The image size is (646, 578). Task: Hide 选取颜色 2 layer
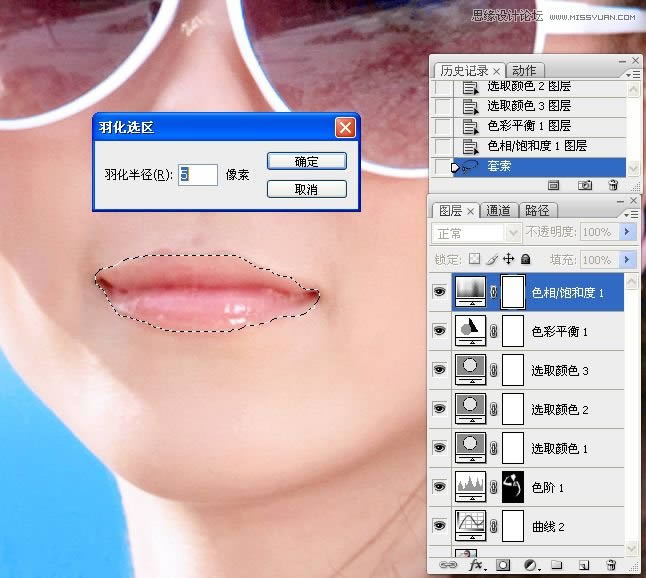[440, 408]
